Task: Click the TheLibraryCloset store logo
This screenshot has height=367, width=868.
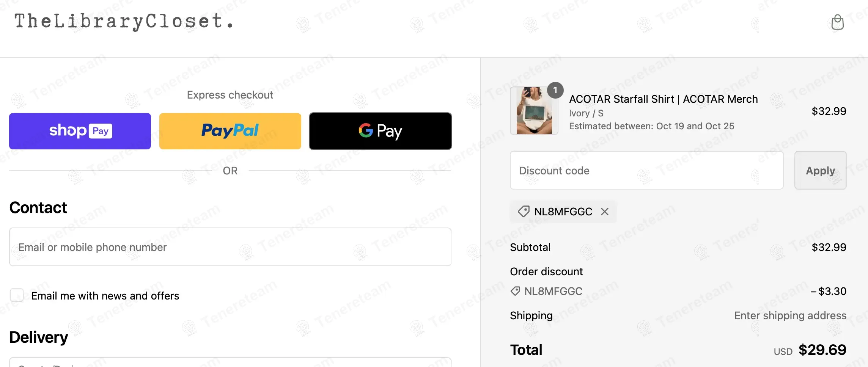Action: (124, 21)
